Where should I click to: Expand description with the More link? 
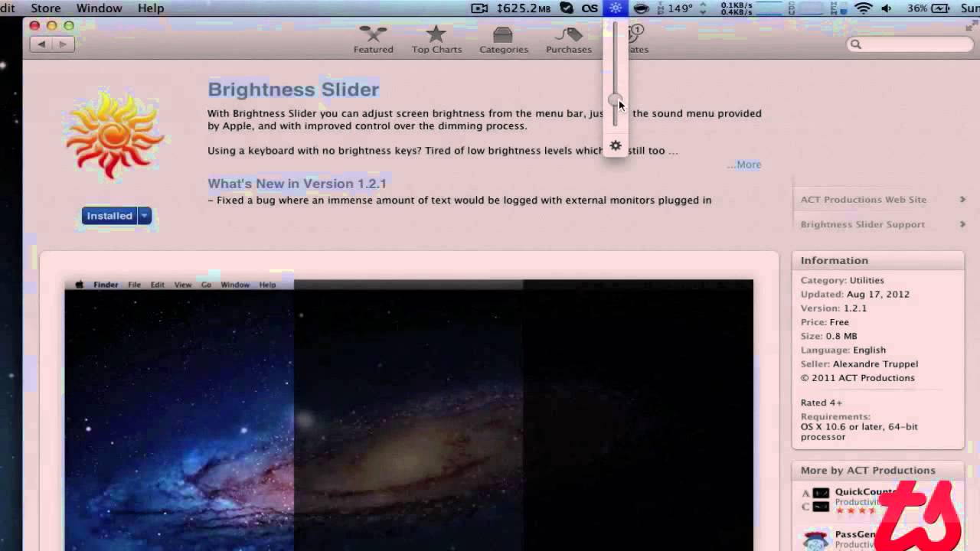pos(745,165)
